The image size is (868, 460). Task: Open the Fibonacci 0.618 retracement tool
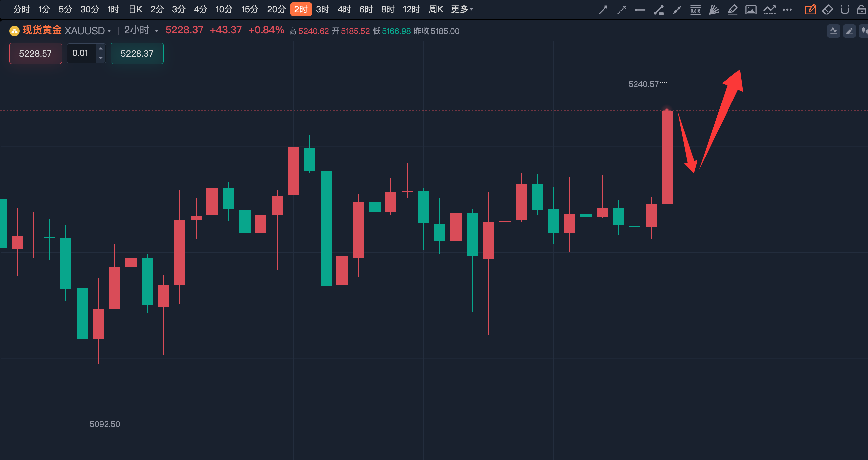click(696, 10)
